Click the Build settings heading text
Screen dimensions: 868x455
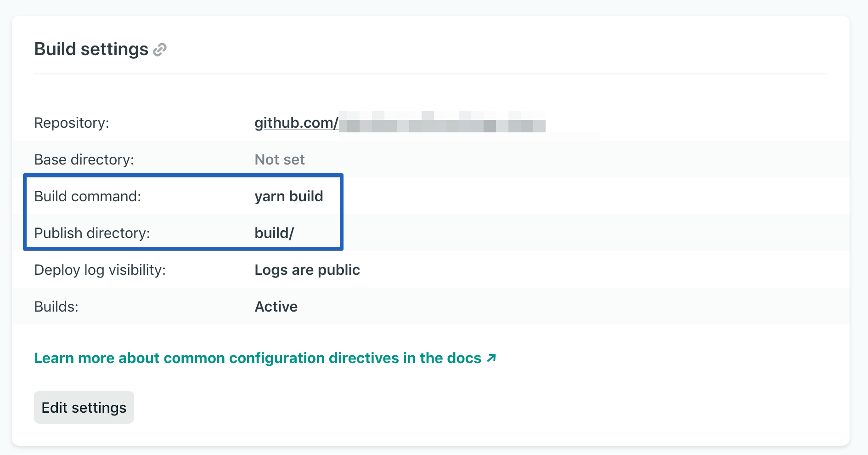(90, 49)
